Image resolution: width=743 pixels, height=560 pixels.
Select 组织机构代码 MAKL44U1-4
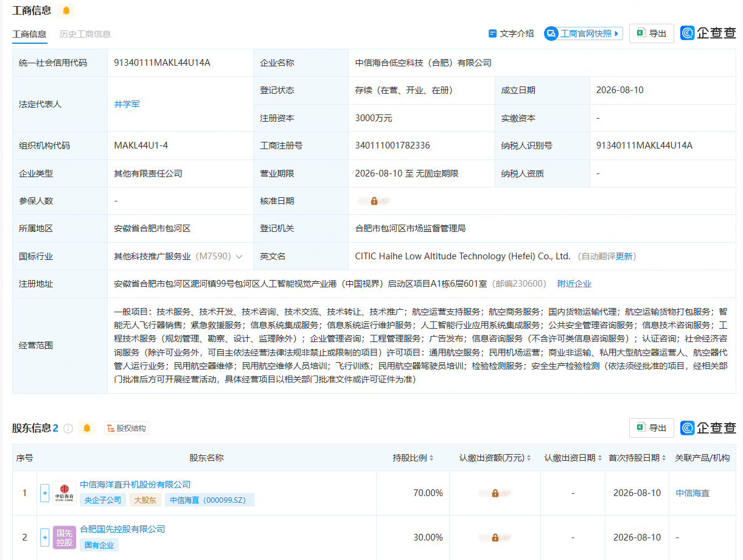point(141,145)
